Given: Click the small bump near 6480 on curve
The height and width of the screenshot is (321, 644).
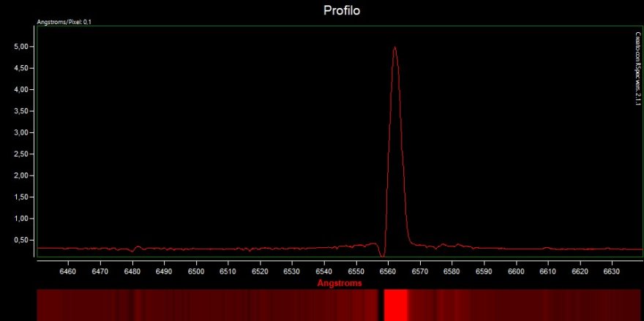Looking at the screenshot, I should (136, 247).
